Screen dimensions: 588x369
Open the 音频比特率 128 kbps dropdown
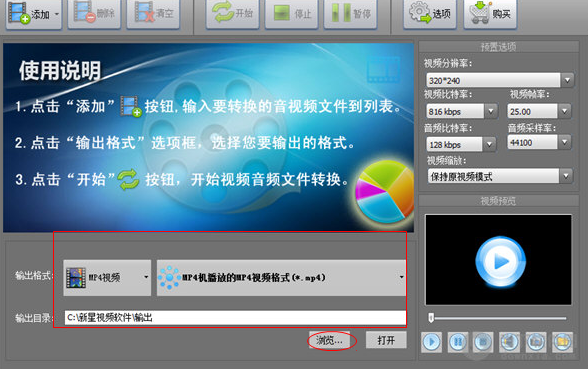[461, 144]
